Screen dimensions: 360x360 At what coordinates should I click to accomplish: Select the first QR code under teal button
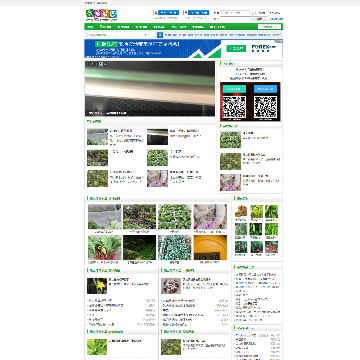[x=234, y=107]
